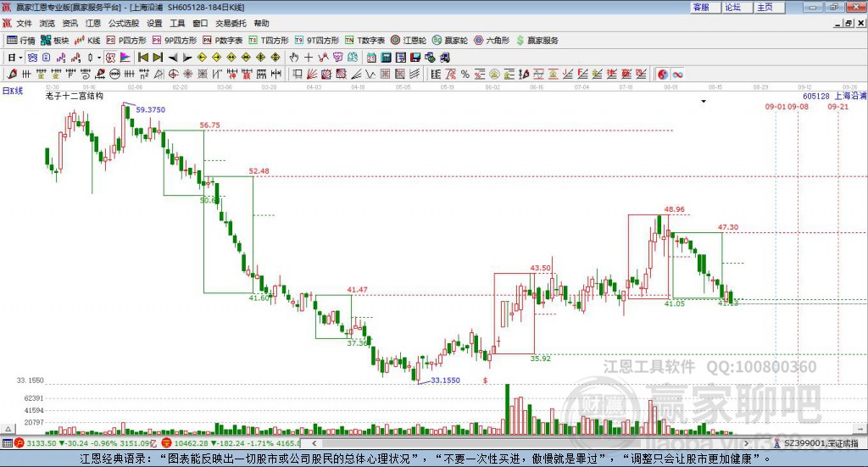Expand the candlestick style dropdown arrow
Image resolution: width=868 pixels, height=467 pixels.
coord(99,58)
